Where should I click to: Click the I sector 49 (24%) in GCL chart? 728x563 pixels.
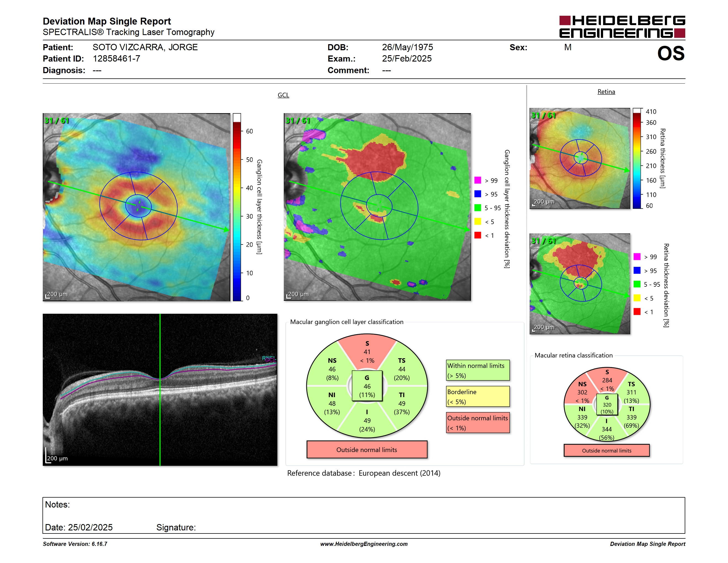pos(367,420)
